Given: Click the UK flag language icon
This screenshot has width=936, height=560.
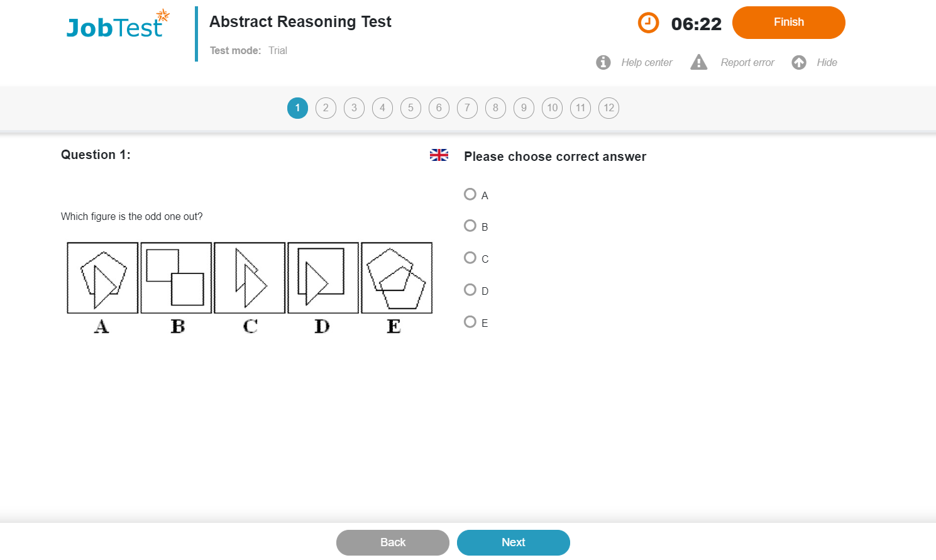Looking at the screenshot, I should (439, 155).
